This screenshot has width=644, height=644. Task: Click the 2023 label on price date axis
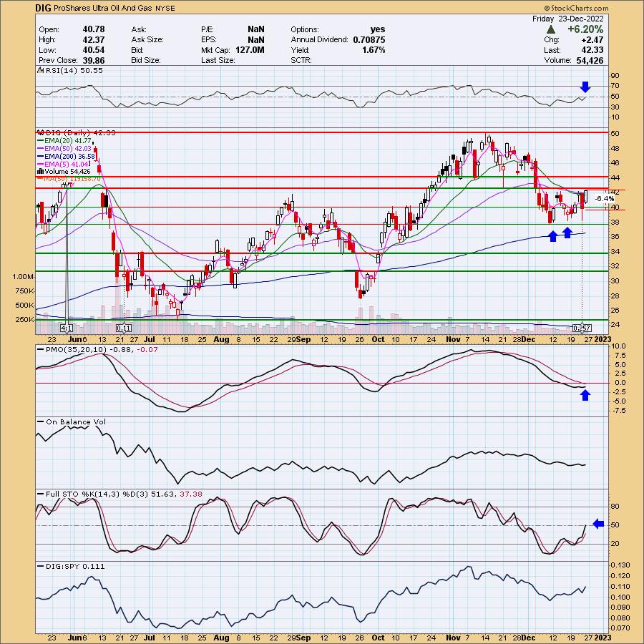(603, 339)
